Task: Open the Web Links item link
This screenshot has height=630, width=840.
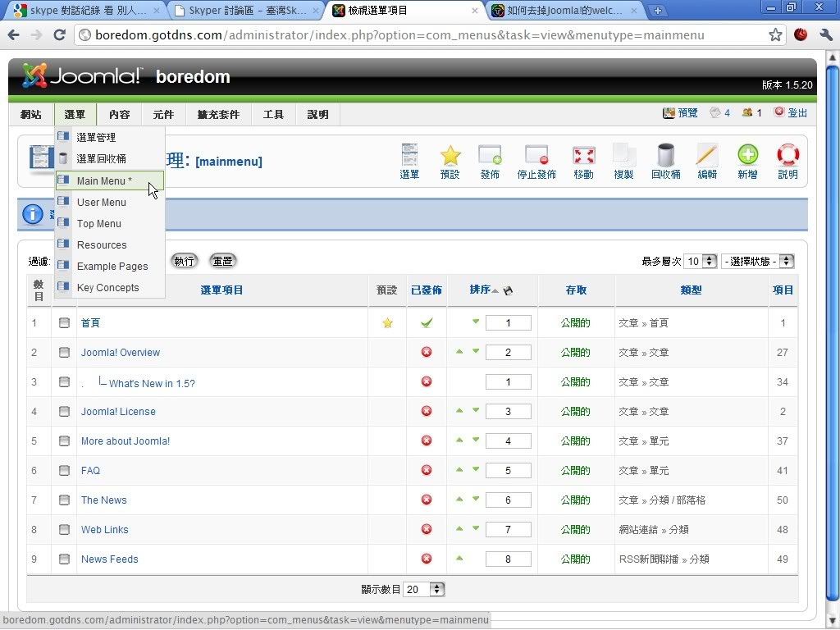Action: [x=104, y=529]
